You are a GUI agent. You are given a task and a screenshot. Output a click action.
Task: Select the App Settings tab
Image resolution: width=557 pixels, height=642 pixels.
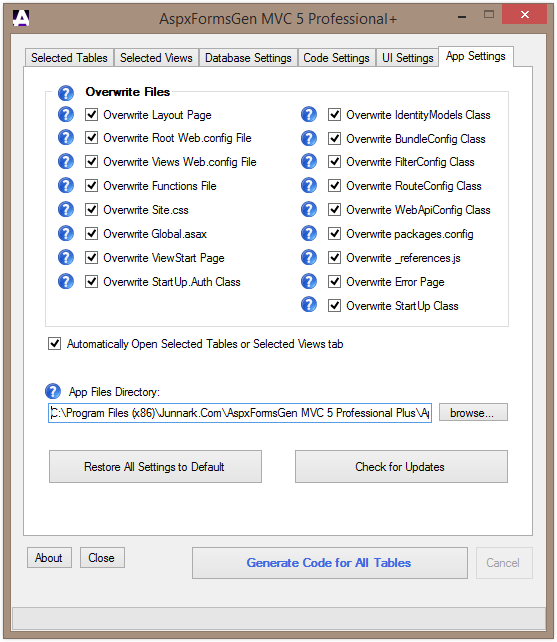(475, 56)
